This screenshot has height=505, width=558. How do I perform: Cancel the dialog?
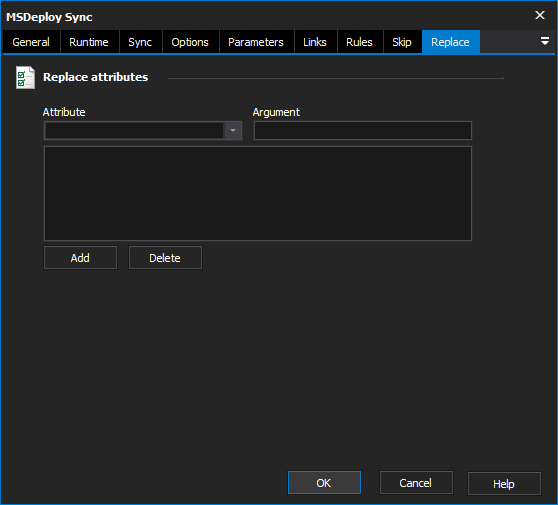416,483
